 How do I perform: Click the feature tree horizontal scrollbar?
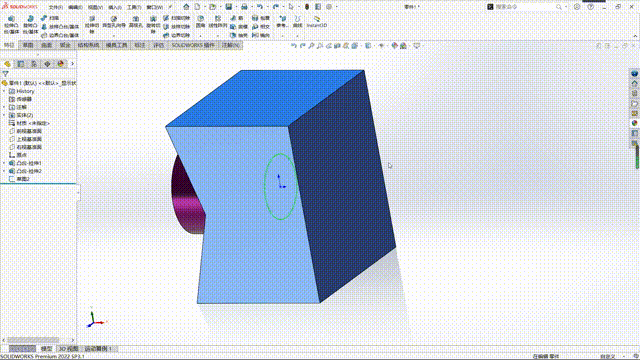33,340
